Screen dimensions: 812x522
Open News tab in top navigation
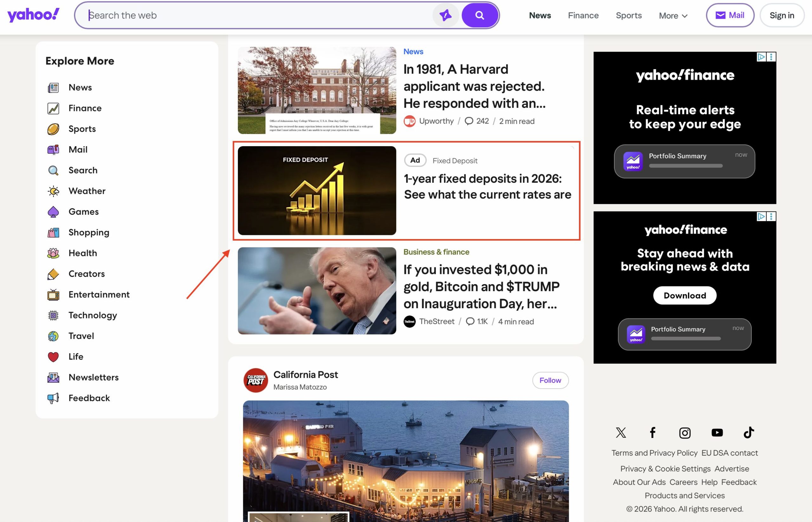tap(540, 15)
